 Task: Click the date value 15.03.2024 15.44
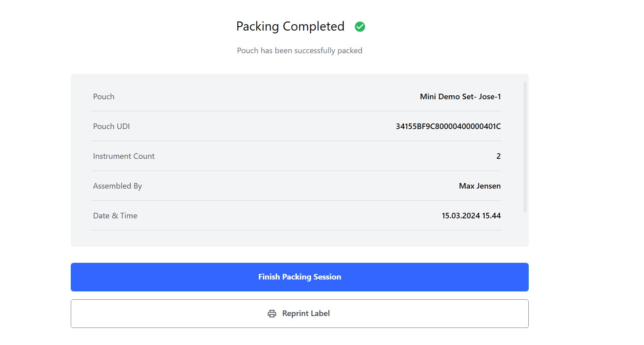pyautogui.click(x=471, y=216)
